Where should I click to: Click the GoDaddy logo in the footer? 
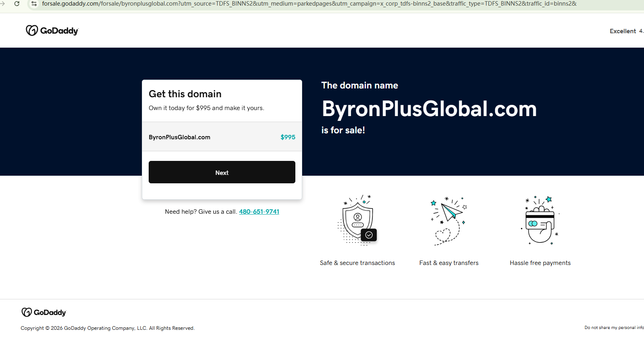point(44,312)
